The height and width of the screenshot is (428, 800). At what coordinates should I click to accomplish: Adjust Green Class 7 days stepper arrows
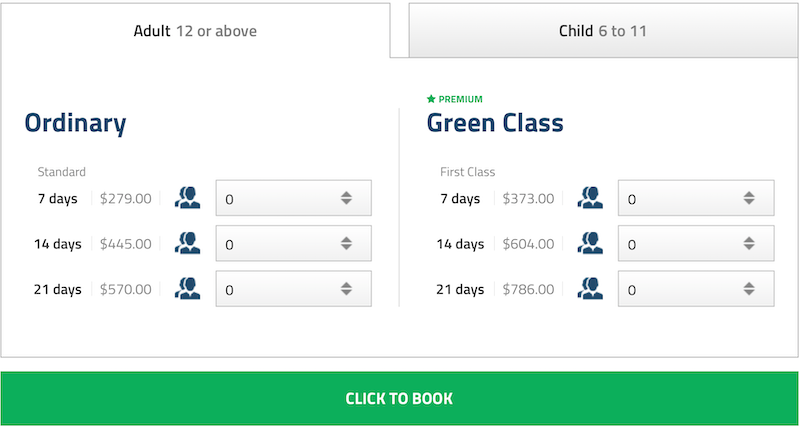(749, 198)
